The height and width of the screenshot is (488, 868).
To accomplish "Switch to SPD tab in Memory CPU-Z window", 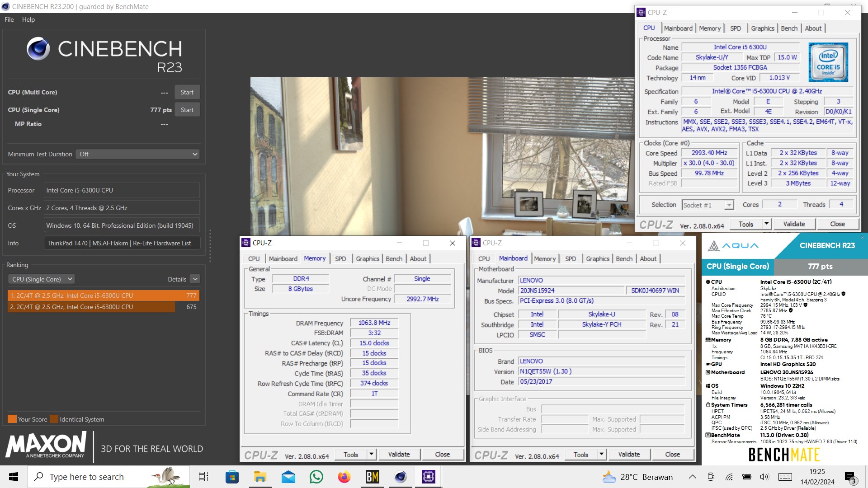I will pyautogui.click(x=340, y=259).
